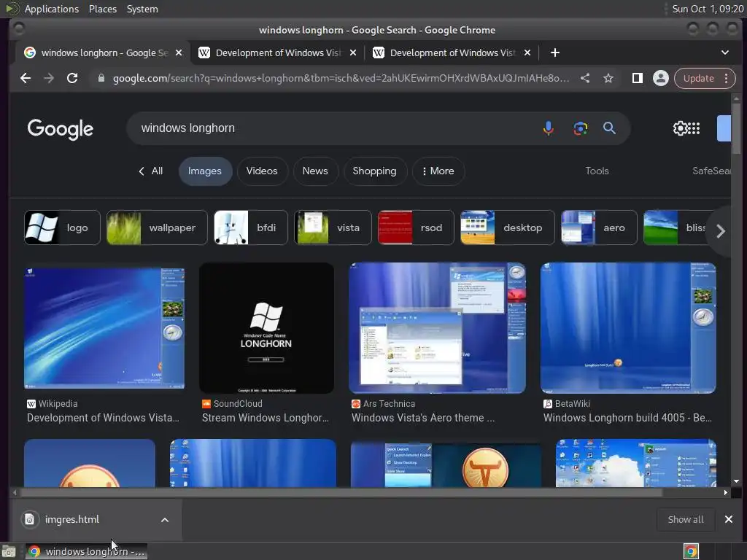Go back to the previous page
Screen dimensions: 747x560
26,78
